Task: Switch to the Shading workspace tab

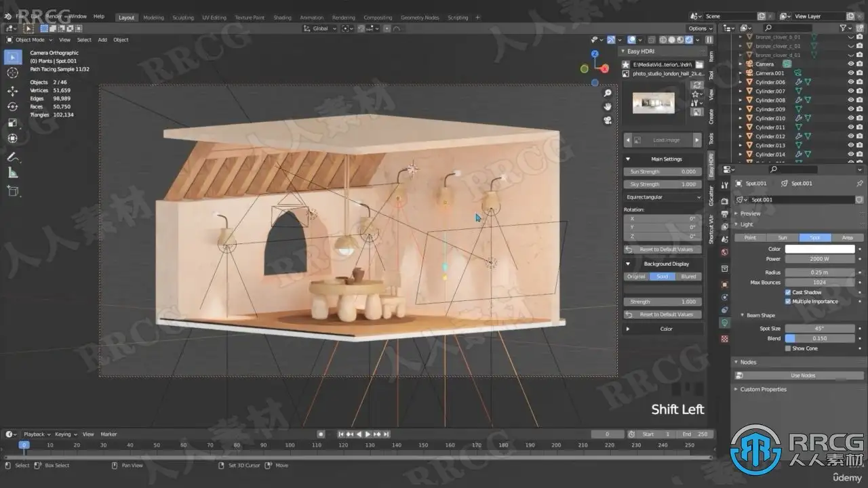Action: [282, 18]
